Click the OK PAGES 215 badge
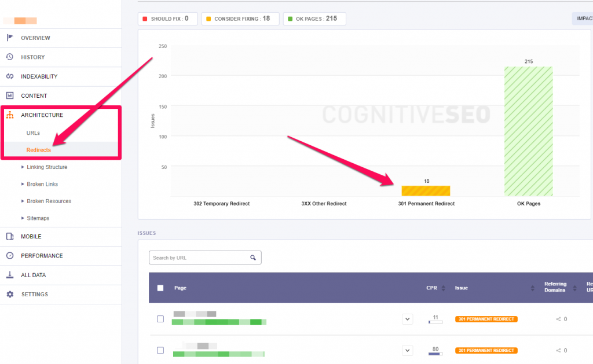 (314, 19)
